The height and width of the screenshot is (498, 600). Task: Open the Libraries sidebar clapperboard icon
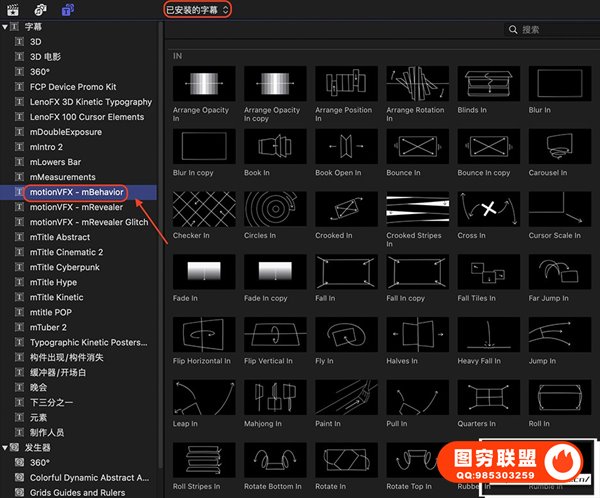11,9
